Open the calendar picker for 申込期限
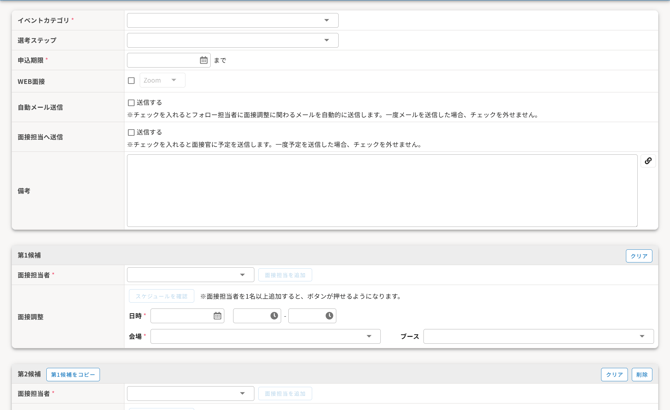This screenshot has height=410, width=670. (204, 60)
